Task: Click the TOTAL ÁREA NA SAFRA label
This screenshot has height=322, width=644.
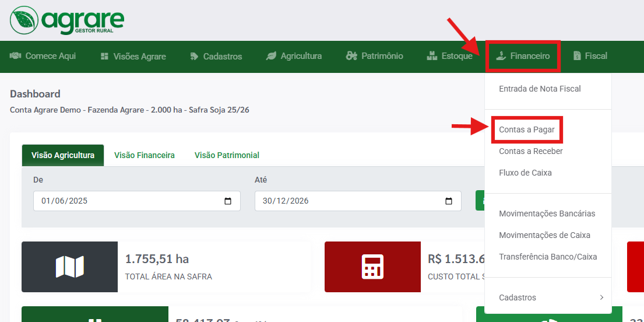Action: click(x=168, y=276)
